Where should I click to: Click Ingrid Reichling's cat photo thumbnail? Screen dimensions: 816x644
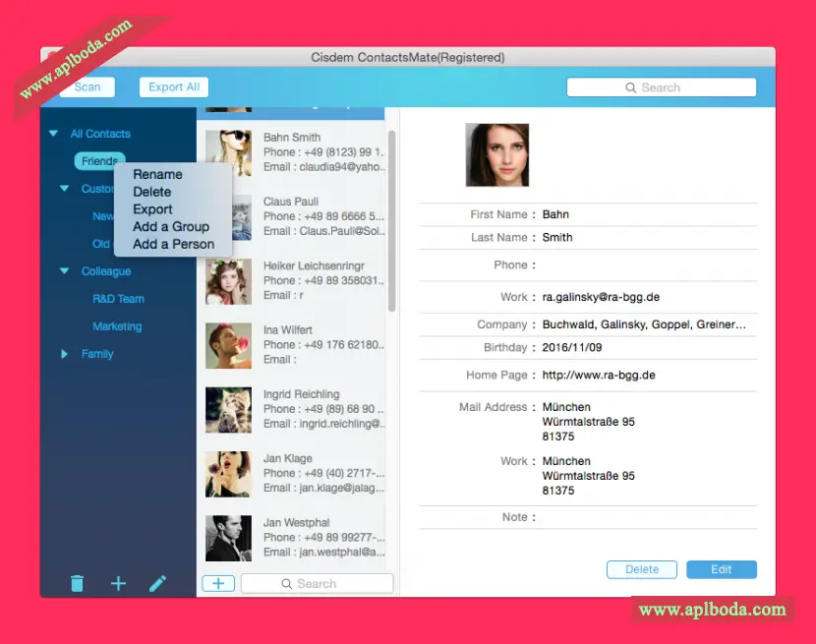pos(228,410)
